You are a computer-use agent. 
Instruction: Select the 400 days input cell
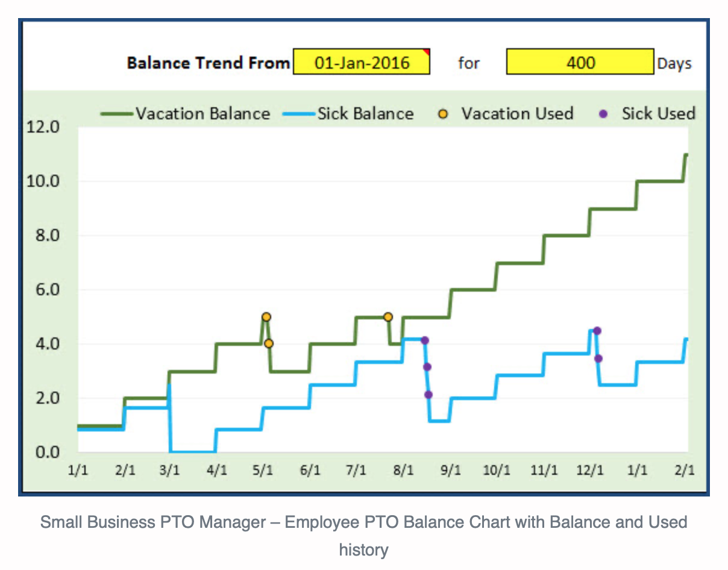(x=580, y=62)
